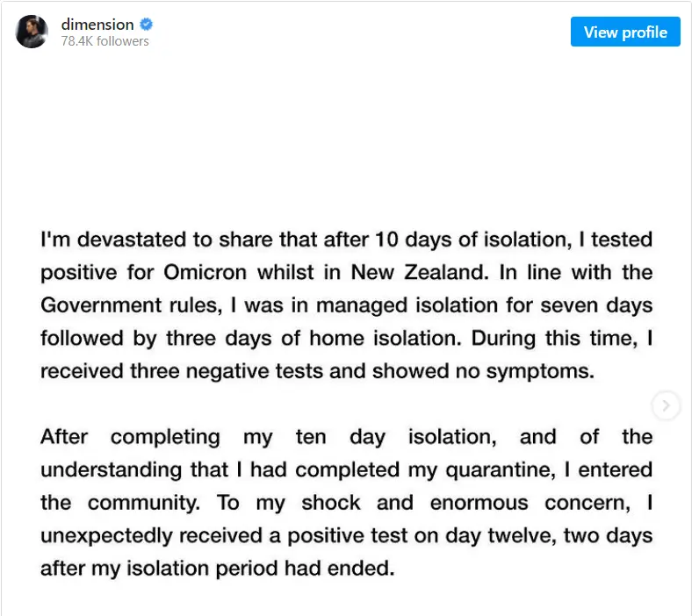Click the line starting "I'm devastated to share"
699x616 pixels.
(x=346, y=240)
